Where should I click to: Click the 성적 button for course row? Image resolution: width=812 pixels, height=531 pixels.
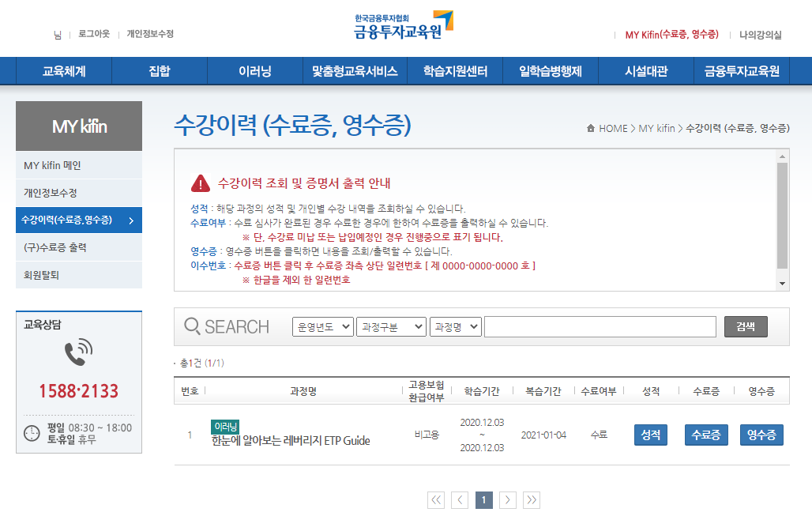click(650, 435)
